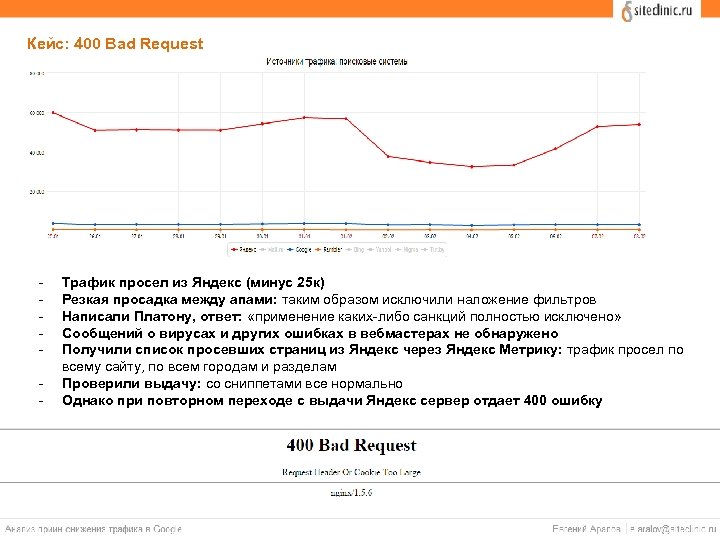Click the author name 'Евгений Аралов' in footer
The height and width of the screenshot is (540, 720).
[x=586, y=529]
